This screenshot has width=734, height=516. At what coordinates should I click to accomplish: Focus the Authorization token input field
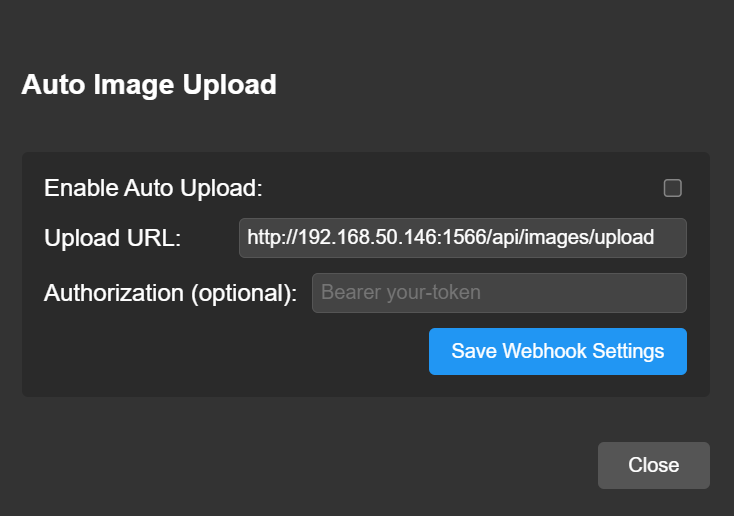click(499, 293)
